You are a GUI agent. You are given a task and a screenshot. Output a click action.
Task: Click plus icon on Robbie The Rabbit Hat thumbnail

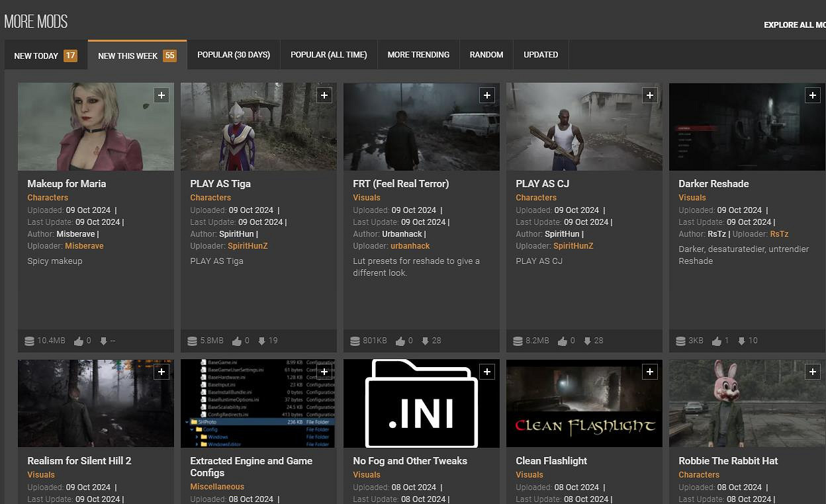813,372
